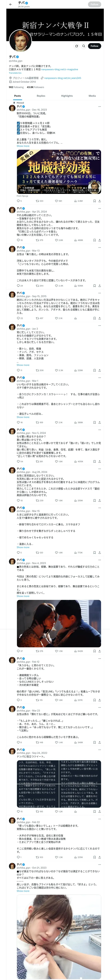Expand "Show more" on the Jan 3 post
The height and width of the screenshot is (980, 110).
[23, 365]
